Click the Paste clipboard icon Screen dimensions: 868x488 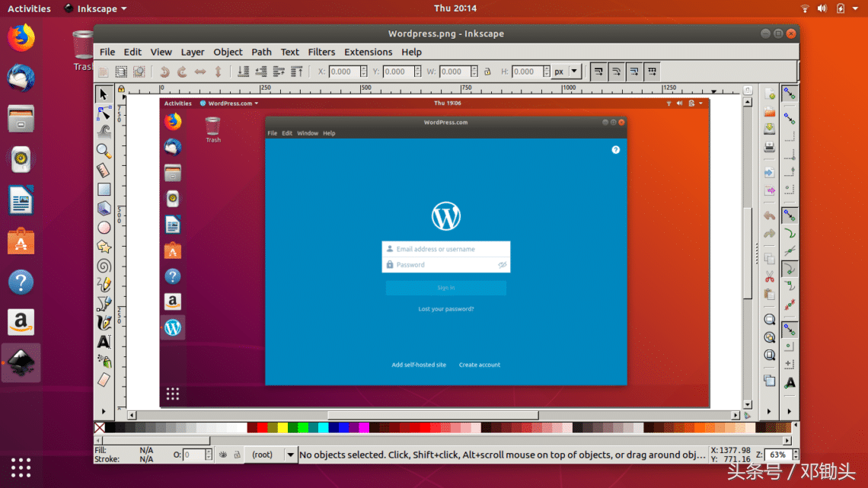[770, 295]
